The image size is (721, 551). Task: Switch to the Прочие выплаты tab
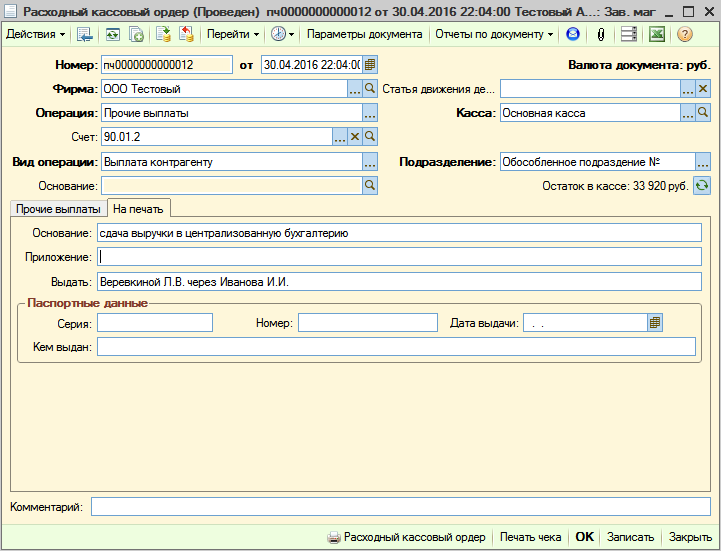tap(58, 209)
